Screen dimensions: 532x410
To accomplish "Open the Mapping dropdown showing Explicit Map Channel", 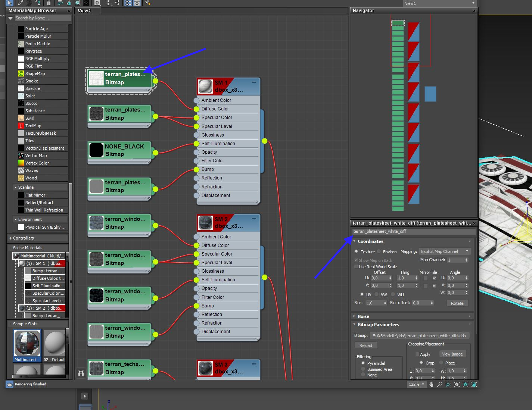I will (444, 251).
